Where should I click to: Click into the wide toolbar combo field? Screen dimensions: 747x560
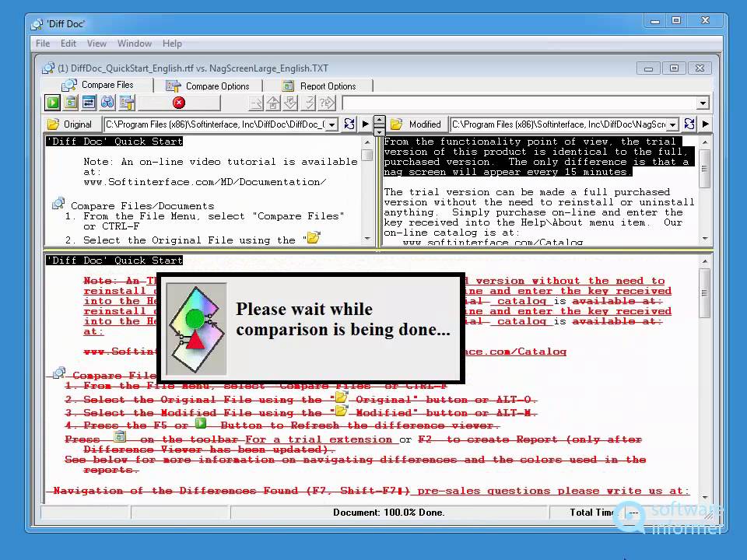tap(520, 103)
